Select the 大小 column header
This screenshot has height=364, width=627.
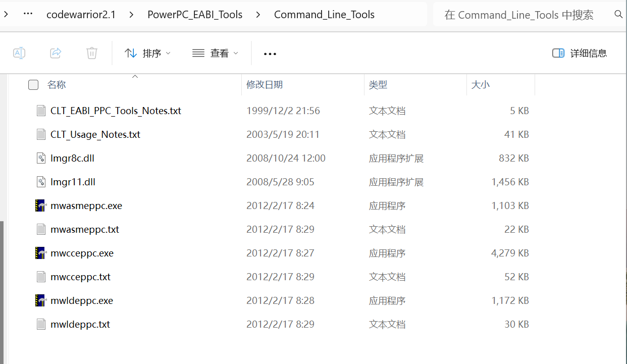point(480,84)
